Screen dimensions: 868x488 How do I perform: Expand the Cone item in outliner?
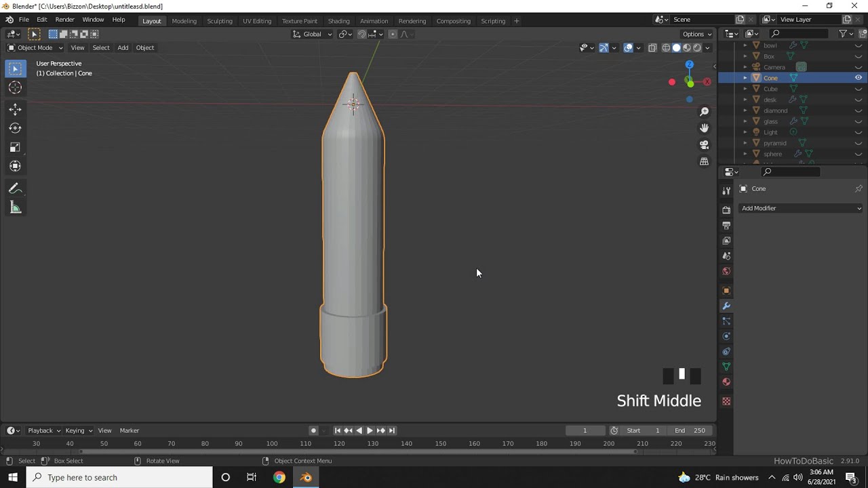coord(745,78)
